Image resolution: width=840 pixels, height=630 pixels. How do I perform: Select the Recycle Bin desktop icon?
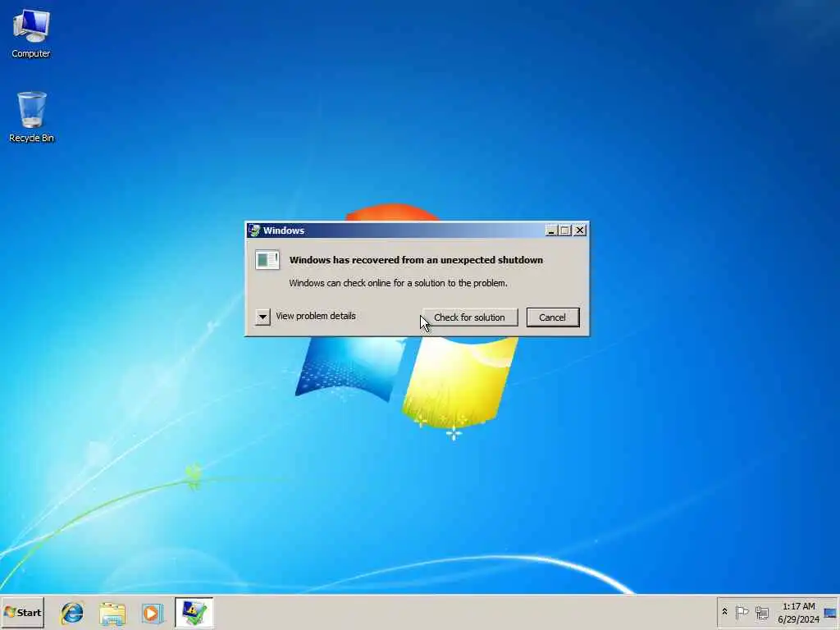31,116
